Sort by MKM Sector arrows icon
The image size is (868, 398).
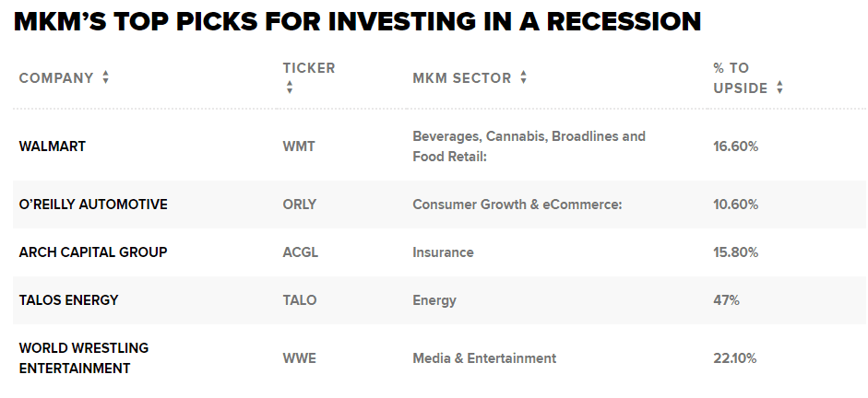[524, 78]
